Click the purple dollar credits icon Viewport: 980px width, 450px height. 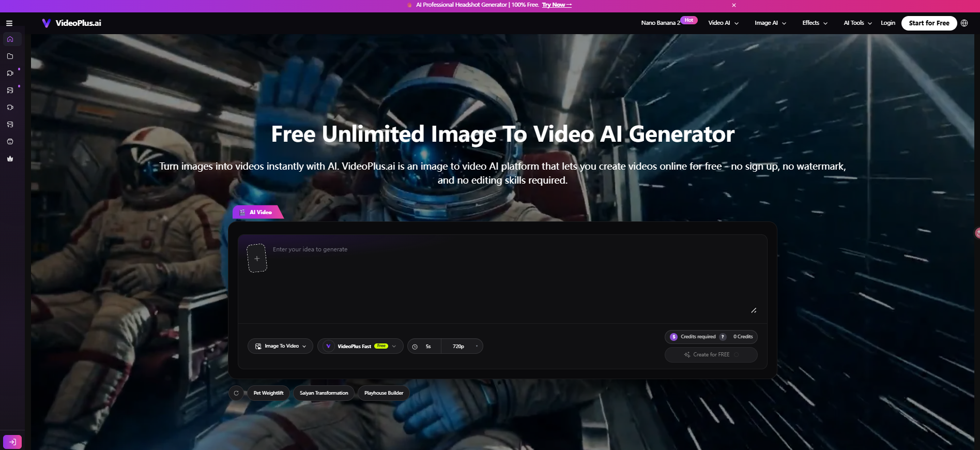pyautogui.click(x=674, y=337)
